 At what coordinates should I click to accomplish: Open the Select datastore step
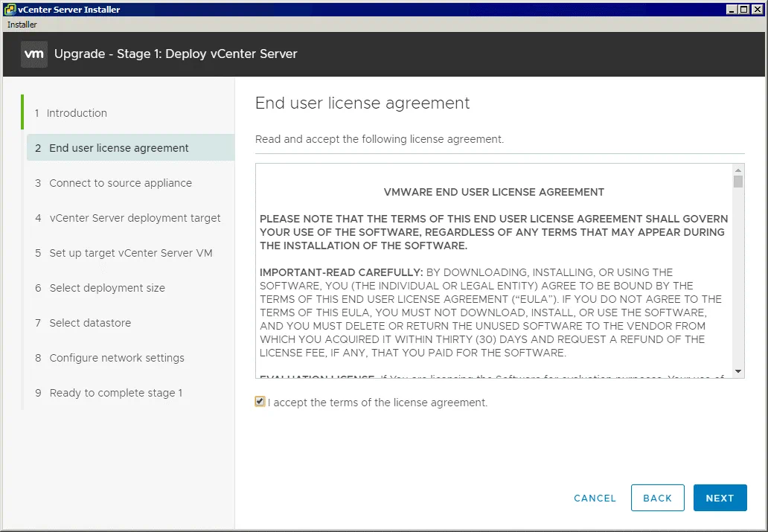tap(90, 323)
